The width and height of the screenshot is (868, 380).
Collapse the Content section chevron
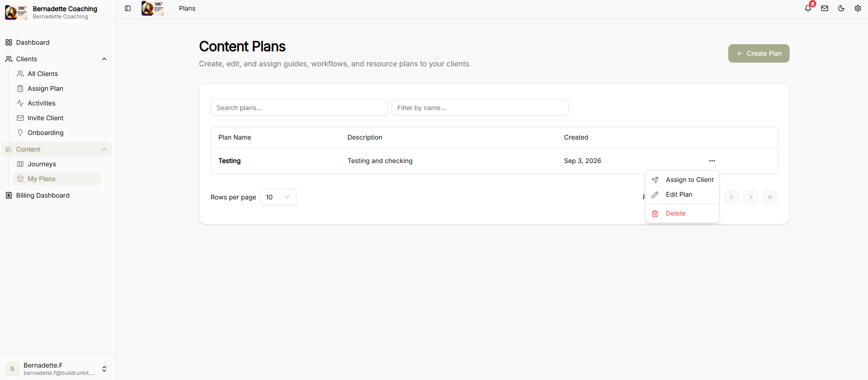[x=104, y=149]
